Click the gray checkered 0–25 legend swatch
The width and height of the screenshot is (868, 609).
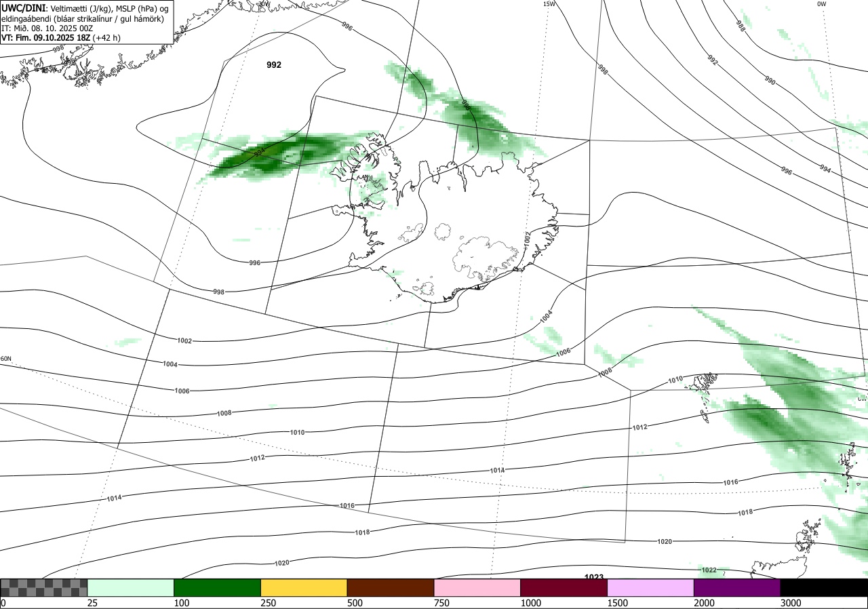pos(44,587)
